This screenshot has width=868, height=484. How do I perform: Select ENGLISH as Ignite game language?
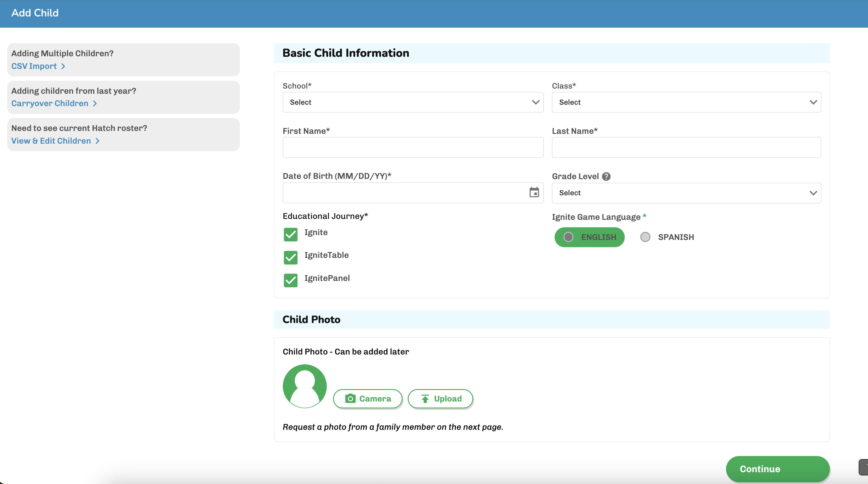point(589,237)
